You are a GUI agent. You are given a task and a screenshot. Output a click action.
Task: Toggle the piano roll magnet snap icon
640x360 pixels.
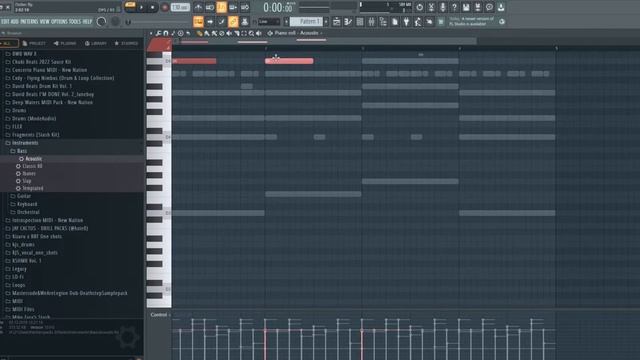pyautogui.click(x=166, y=33)
